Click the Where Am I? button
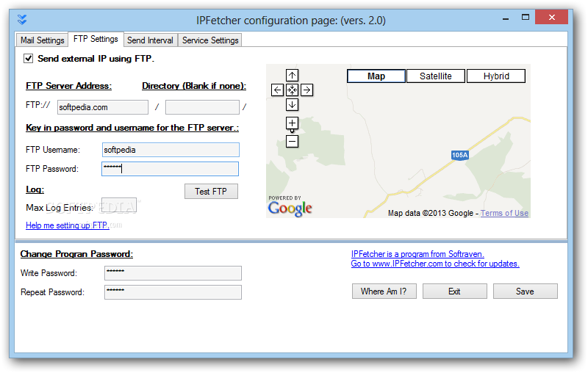 tap(384, 291)
